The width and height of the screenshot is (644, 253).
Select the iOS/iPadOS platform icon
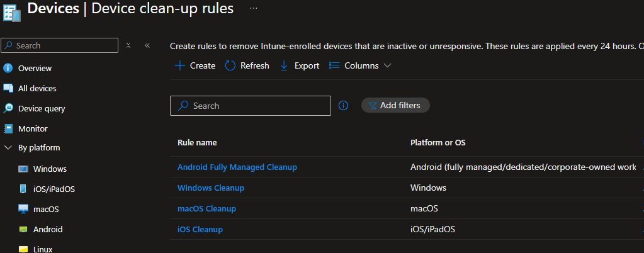(x=23, y=189)
